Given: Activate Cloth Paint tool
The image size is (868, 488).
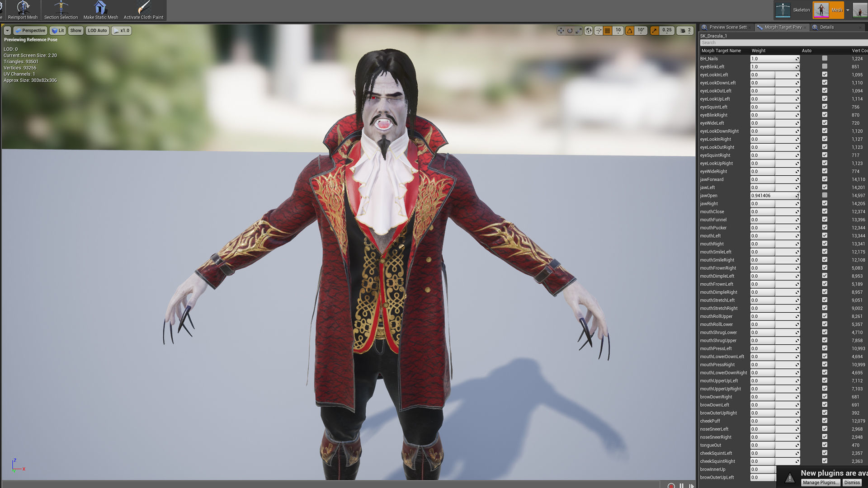Looking at the screenshot, I should click(144, 10).
